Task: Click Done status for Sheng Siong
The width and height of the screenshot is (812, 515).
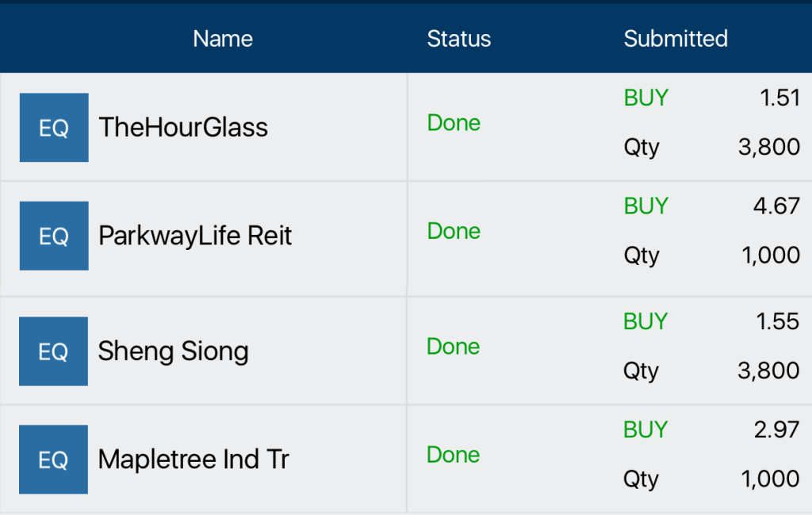Action: (453, 347)
